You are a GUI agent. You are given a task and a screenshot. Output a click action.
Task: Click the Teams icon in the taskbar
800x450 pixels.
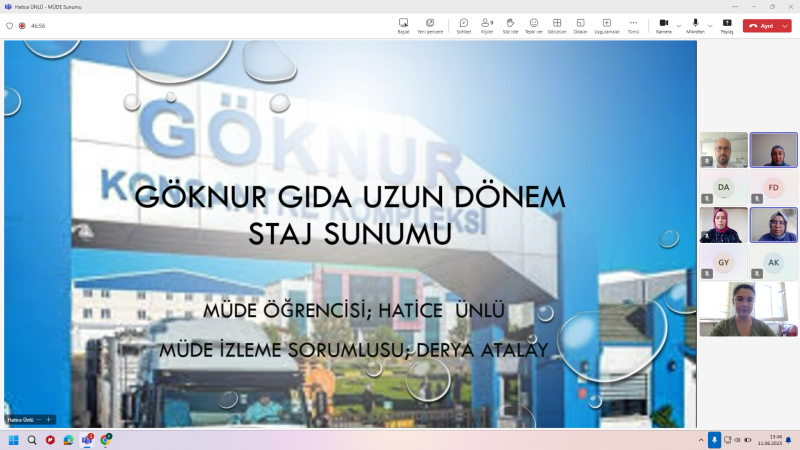[x=87, y=440]
